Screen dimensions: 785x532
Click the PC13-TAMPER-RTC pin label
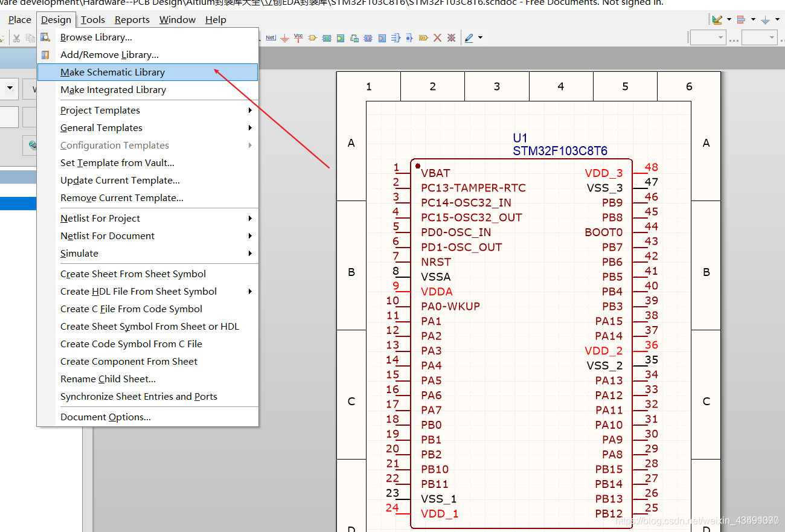tap(473, 188)
